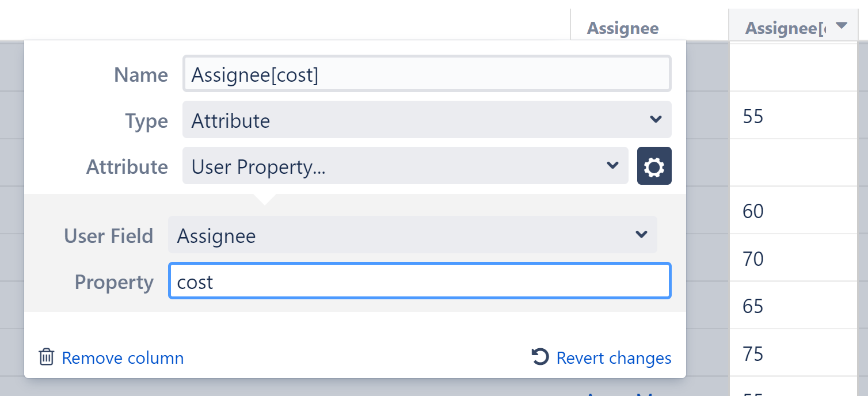Open the Type dropdown showing Attribute

[426, 120]
